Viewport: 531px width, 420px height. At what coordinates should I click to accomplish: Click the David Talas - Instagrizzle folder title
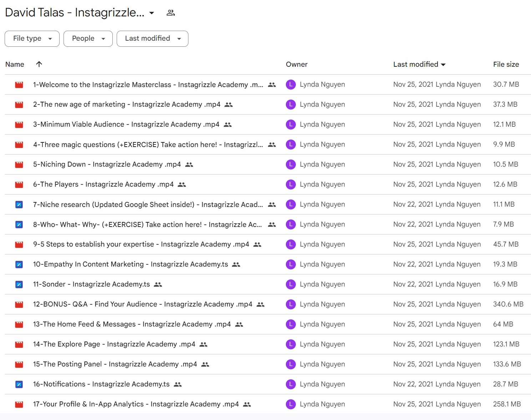tap(75, 13)
